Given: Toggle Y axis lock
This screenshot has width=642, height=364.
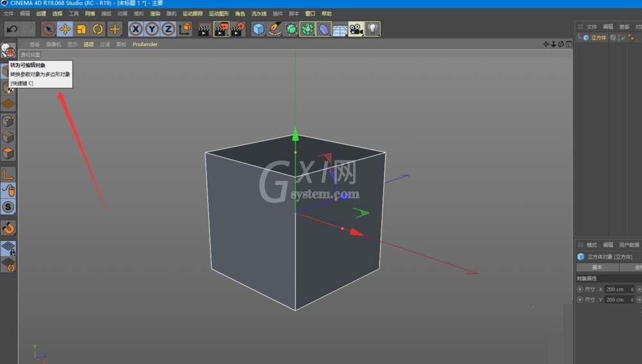Looking at the screenshot, I should (x=152, y=29).
